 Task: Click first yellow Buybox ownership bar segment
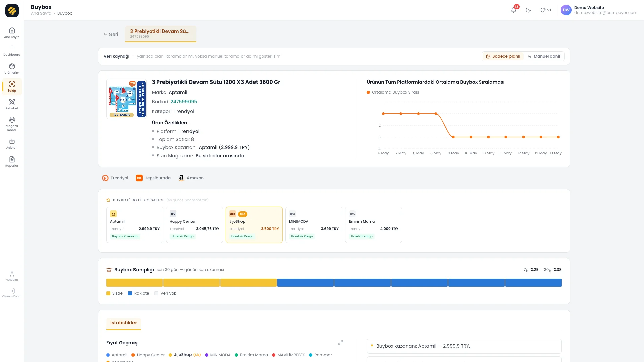135,283
